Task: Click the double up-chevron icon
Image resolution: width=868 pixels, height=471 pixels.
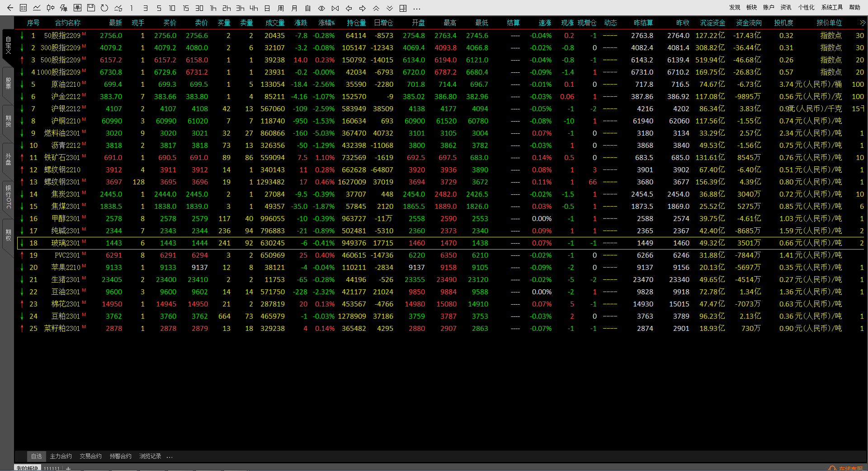Action: [376, 8]
